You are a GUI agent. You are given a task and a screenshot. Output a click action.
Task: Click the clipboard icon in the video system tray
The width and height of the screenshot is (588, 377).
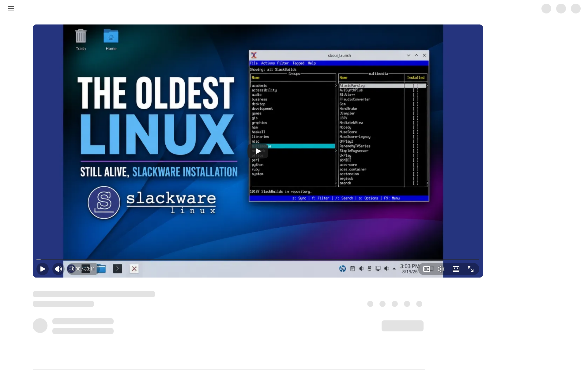352,269
